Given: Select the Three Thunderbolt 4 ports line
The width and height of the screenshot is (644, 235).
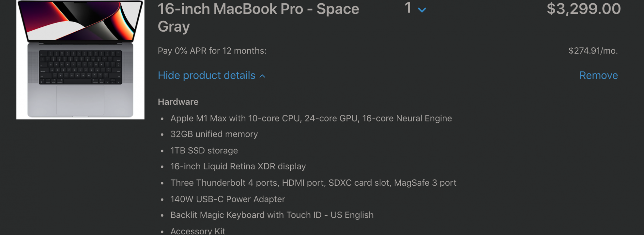Looking at the screenshot, I should [x=313, y=183].
